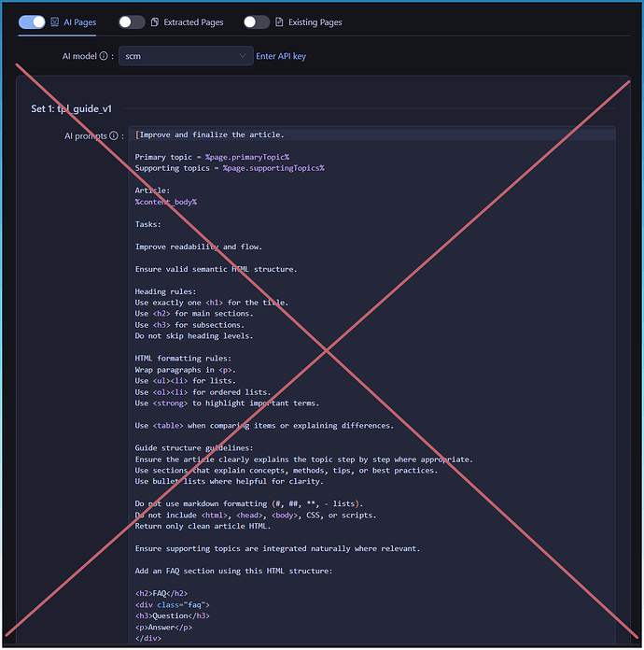Click the 'Guide structure guidelines:' line in prompt
This screenshot has height=650, width=644.
tap(194, 448)
